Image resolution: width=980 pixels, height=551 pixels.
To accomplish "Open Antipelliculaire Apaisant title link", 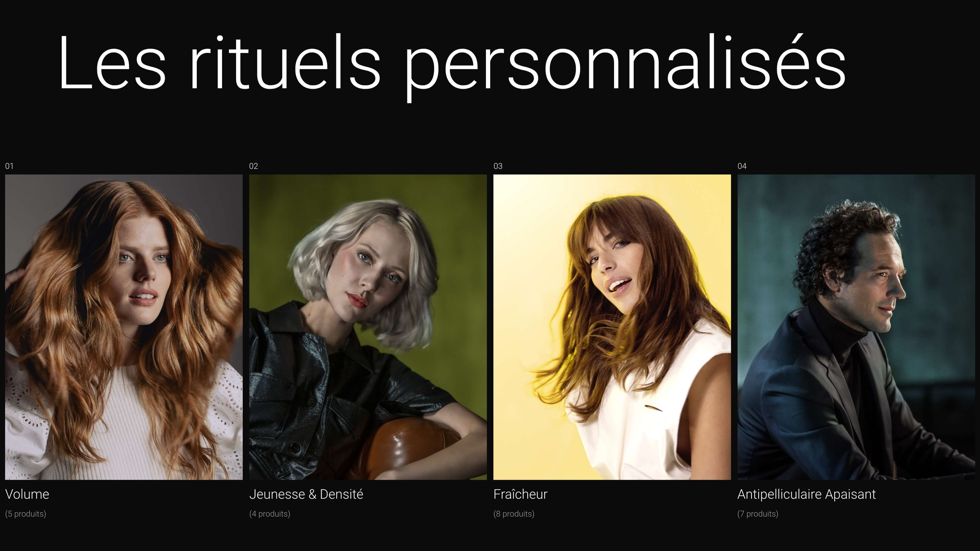I will tap(806, 494).
